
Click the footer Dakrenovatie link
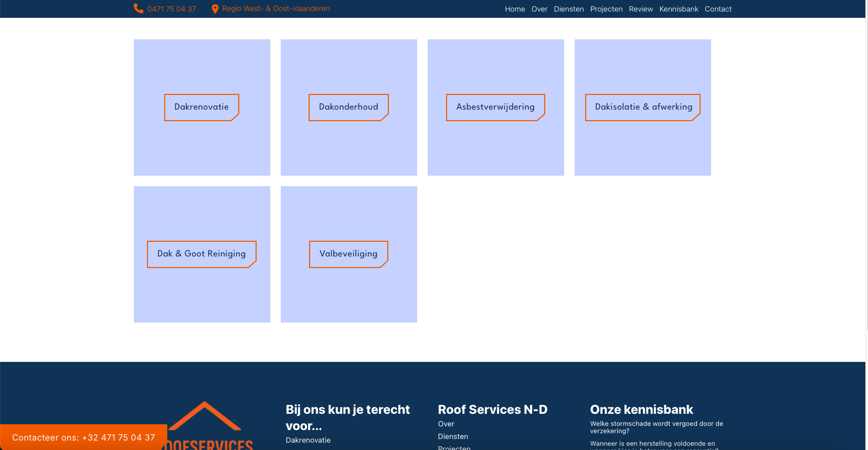pos(308,440)
